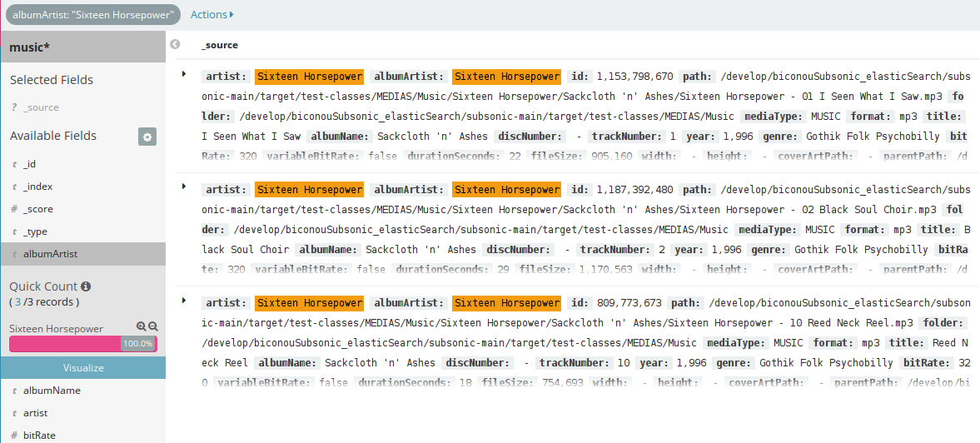Click the albumArtist filter pill
980x443 pixels.
click(93, 14)
